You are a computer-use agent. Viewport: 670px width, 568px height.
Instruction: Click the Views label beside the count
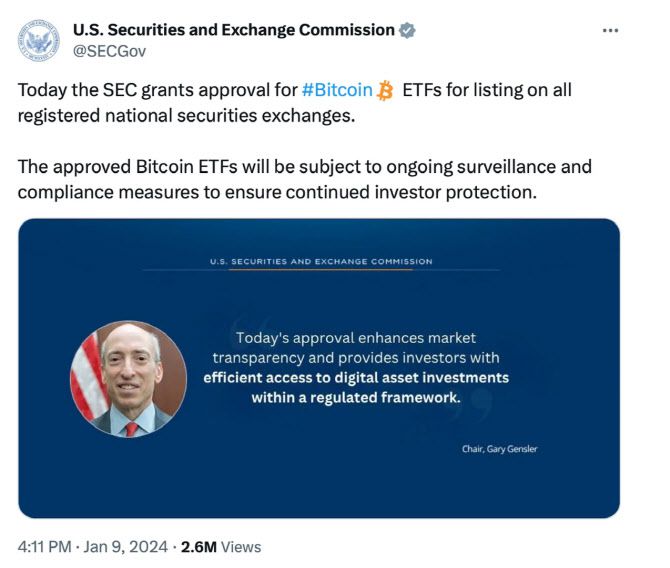[241, 547]
